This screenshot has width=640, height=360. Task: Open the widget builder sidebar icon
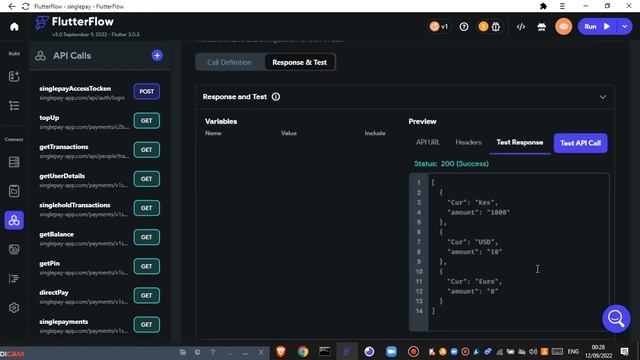click(14, 76)
